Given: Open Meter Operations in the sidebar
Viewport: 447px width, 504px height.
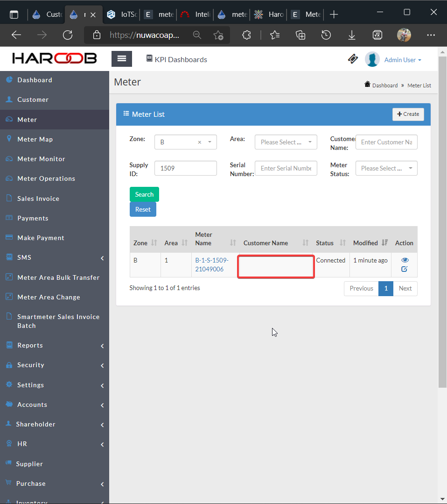Looking at the screenshot, I should pyautogui.click(x=55, y=178).
